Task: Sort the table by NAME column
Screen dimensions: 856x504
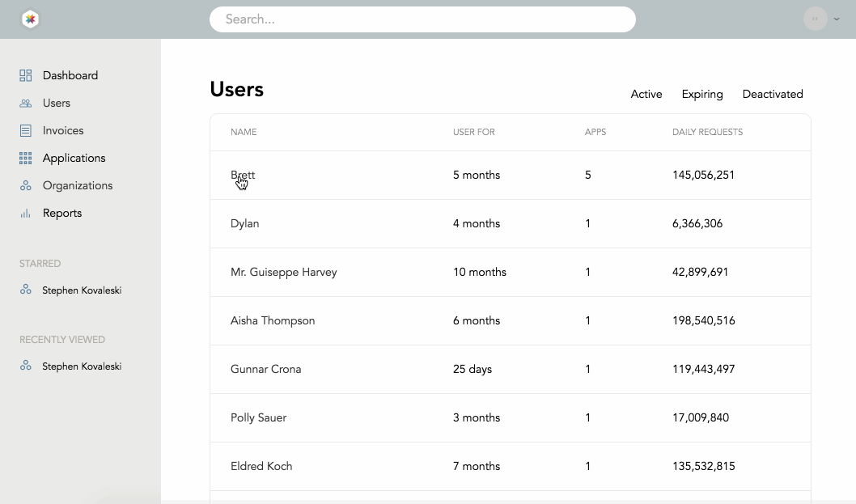Action: tap(244, 132)
